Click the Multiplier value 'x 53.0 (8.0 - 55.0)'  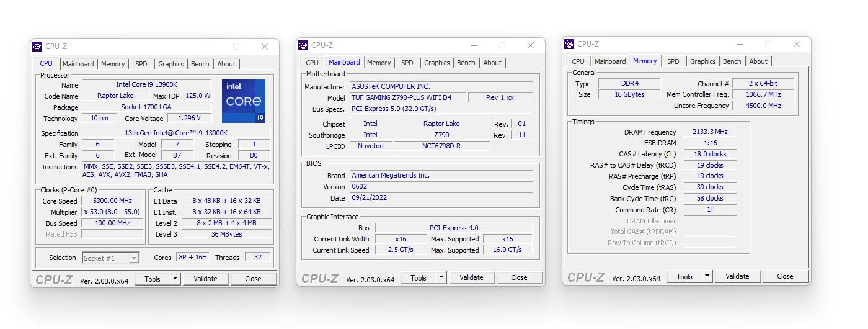click(113, 212)
